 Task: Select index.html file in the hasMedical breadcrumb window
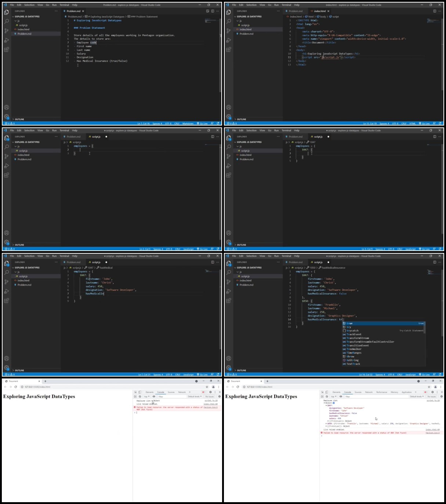click(23, 280)
